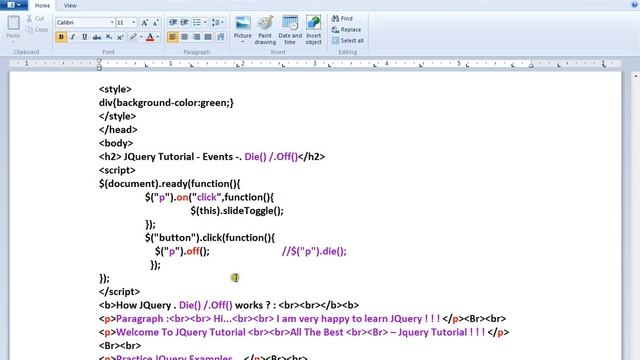Open the highlight color dropdown arrow
Viewport: 640px width, 360px height.
pos(141,37)
